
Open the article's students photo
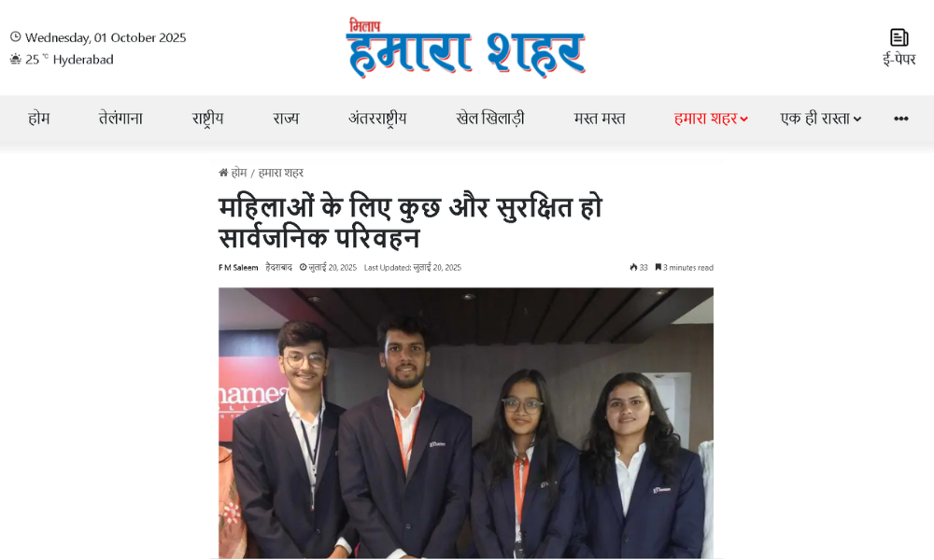(x=466, y=423)
